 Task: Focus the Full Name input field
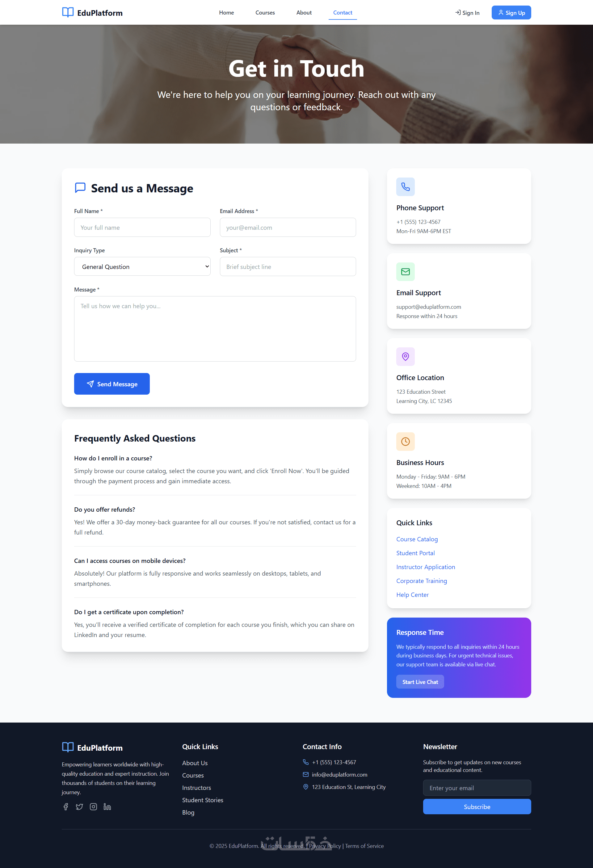[x=142, y=228]
